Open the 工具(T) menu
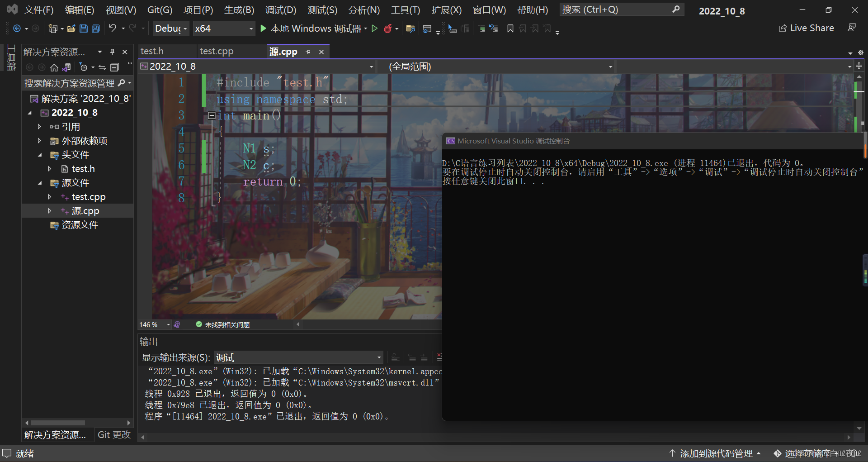The width and height of the screenshot is (868, 462). pyautogui.click(x=406, y=10)
